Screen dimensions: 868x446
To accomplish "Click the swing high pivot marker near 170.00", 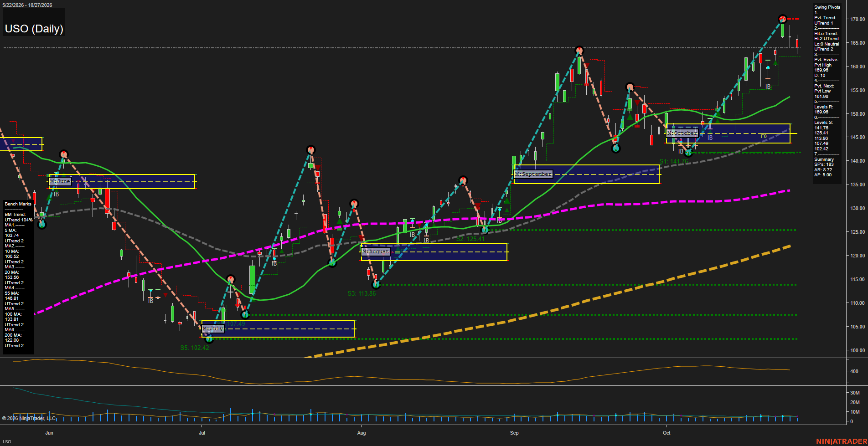I will coord(782,19).
